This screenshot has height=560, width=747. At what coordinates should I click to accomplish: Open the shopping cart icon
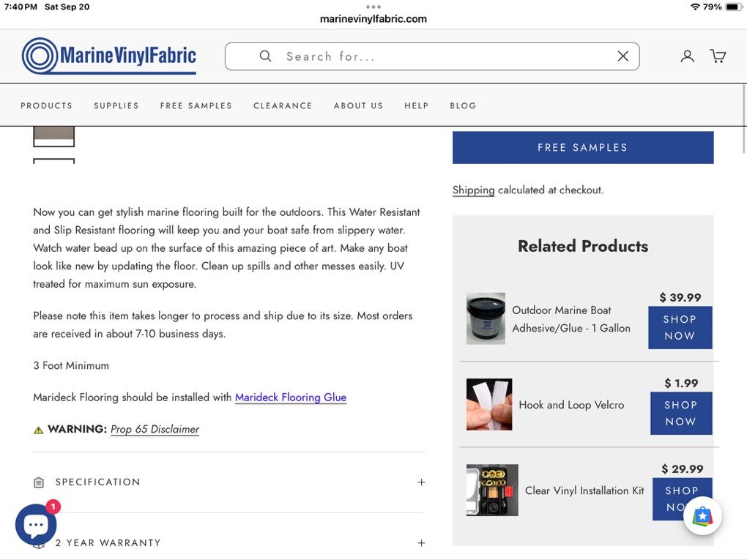[718, 56]
